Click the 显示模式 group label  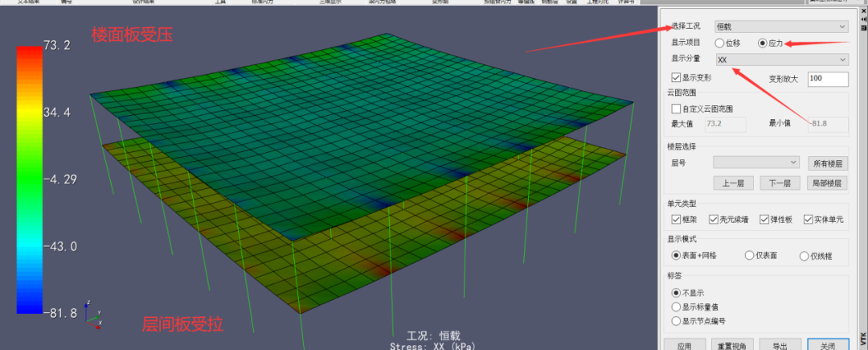pyautogui.click(x=682, y=239)
